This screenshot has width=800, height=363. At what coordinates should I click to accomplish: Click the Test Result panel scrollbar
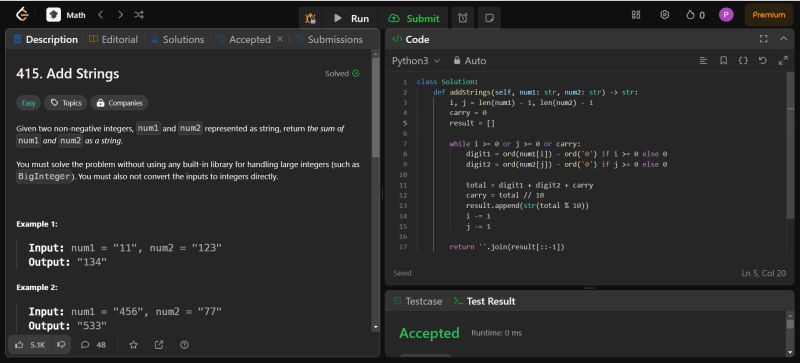pyautogui.click(x=790, y=324)
